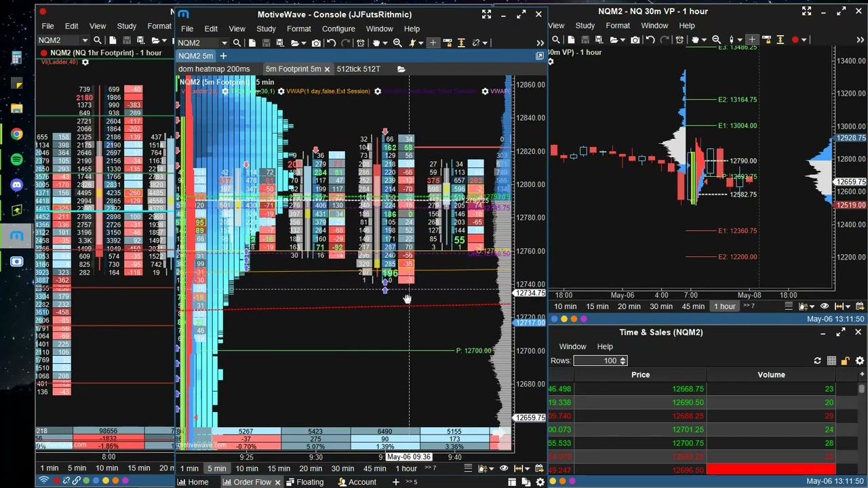This screenshot has height=488, width=868.
Task: Expand drawing tool dropdown in Console toolbar
Action: (x=421, y=43)
